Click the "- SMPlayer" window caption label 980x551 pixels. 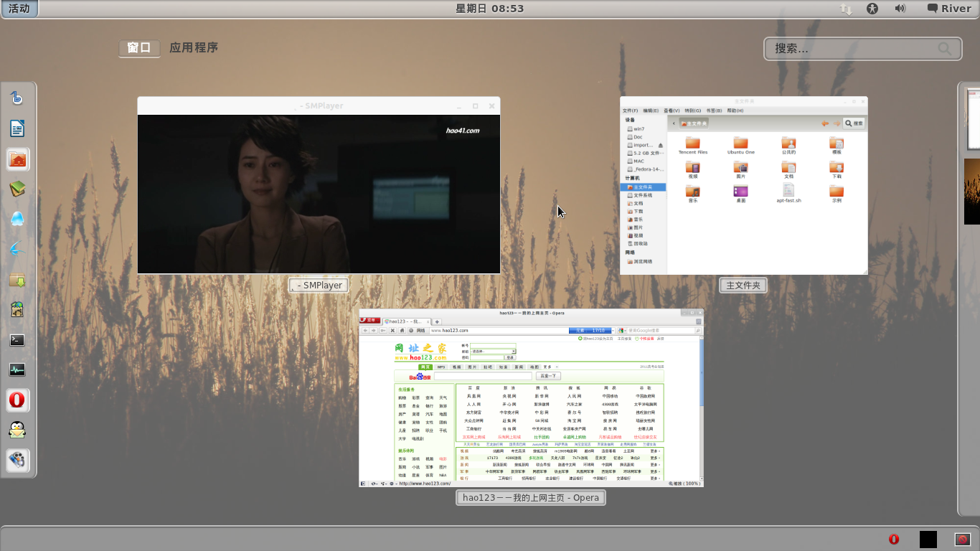pyautogui.click(x=319, y=286)
